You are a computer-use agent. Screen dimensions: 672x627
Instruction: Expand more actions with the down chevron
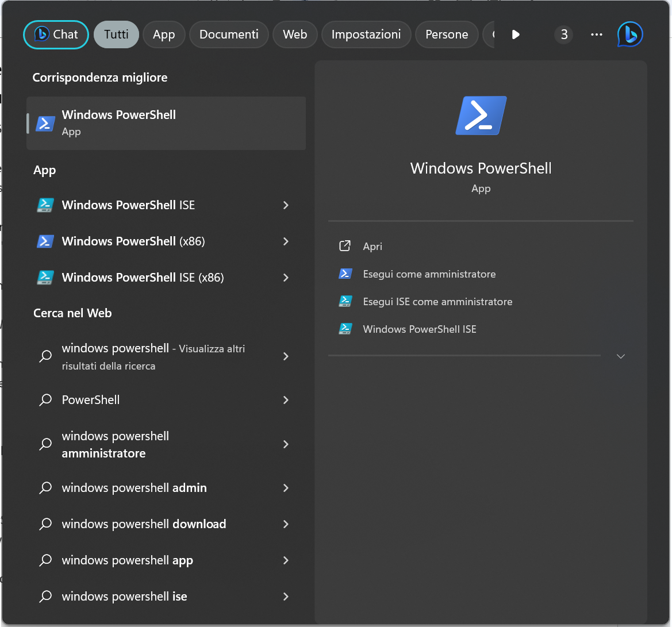(620, 356)
